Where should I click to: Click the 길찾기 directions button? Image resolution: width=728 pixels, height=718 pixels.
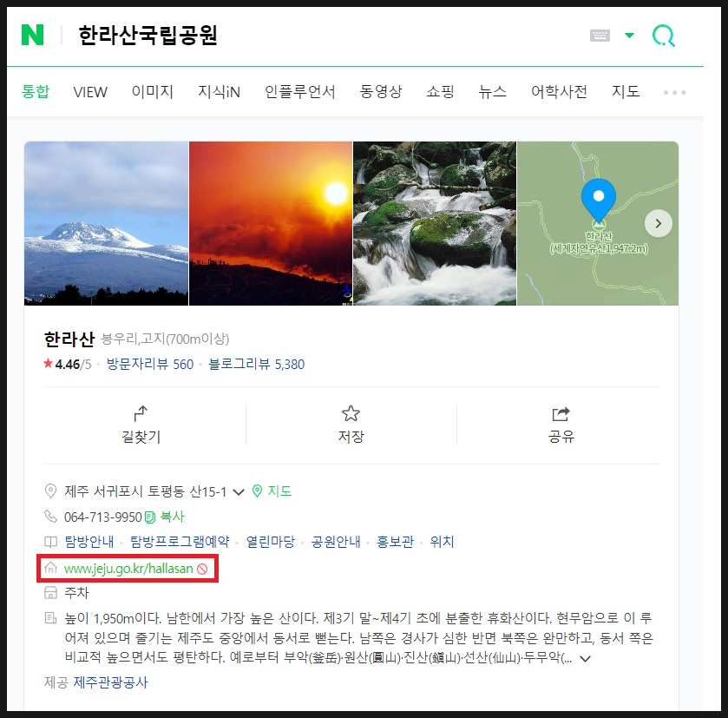141,425
